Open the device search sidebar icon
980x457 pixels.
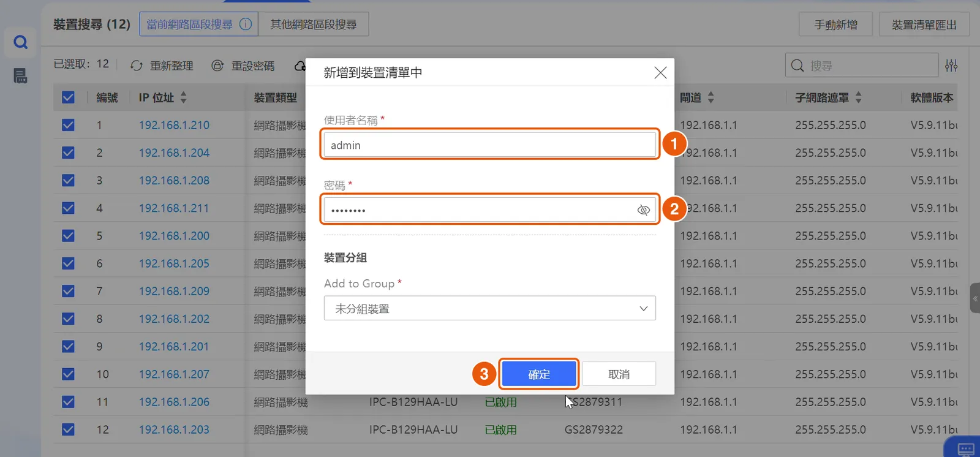pos(20,42)
